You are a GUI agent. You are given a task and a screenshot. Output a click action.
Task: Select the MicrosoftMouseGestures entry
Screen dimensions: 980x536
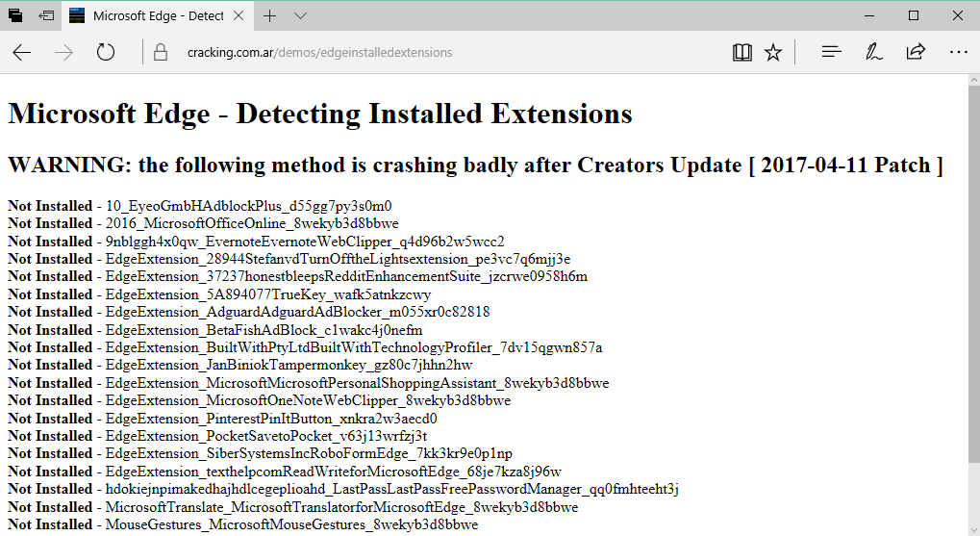(x=243, y=525)
